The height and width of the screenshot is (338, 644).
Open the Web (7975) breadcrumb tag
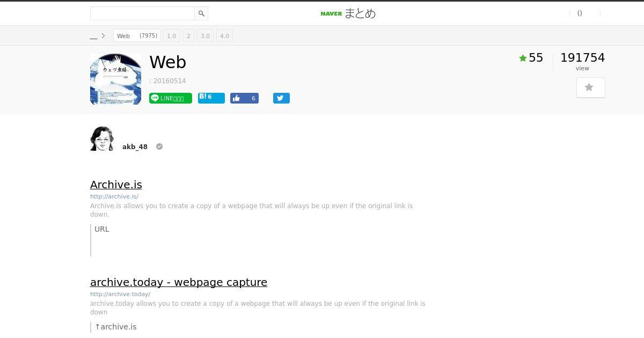pyautogui.click(x=137, y=36)
